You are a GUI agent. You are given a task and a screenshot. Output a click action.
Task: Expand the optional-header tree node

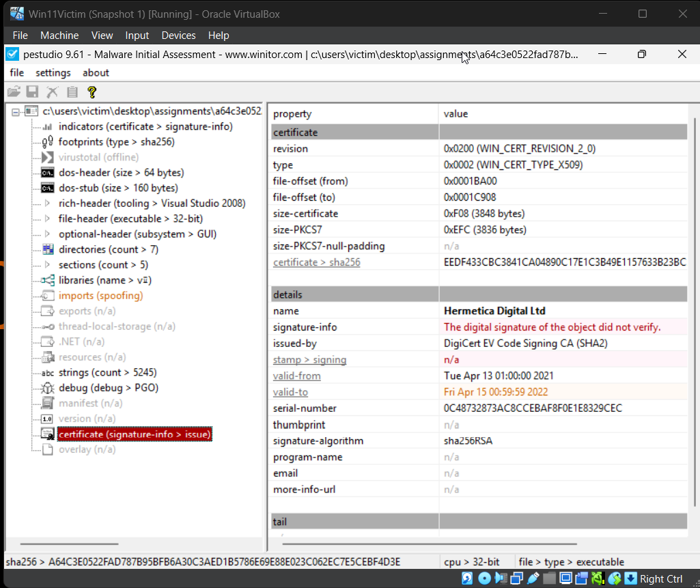[x=47, y=234]
